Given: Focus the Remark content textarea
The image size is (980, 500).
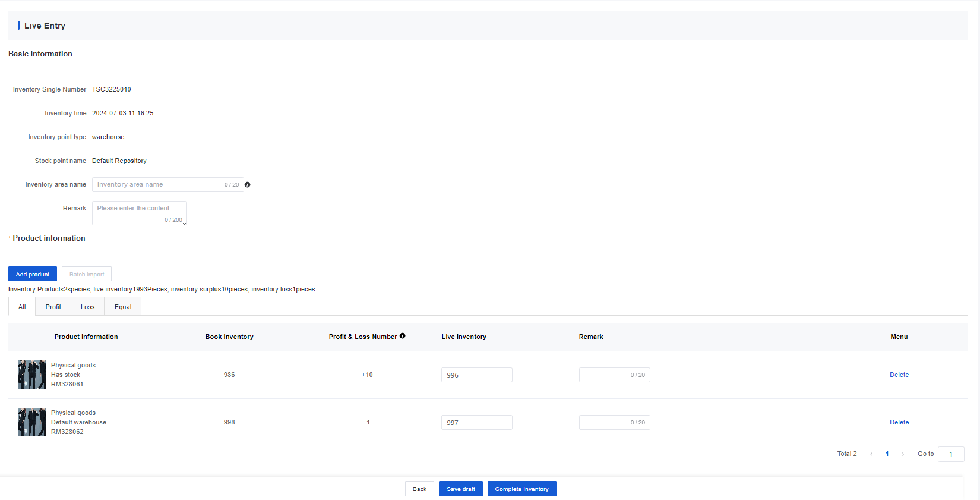Looking at the screenshot, I should 140,213.
